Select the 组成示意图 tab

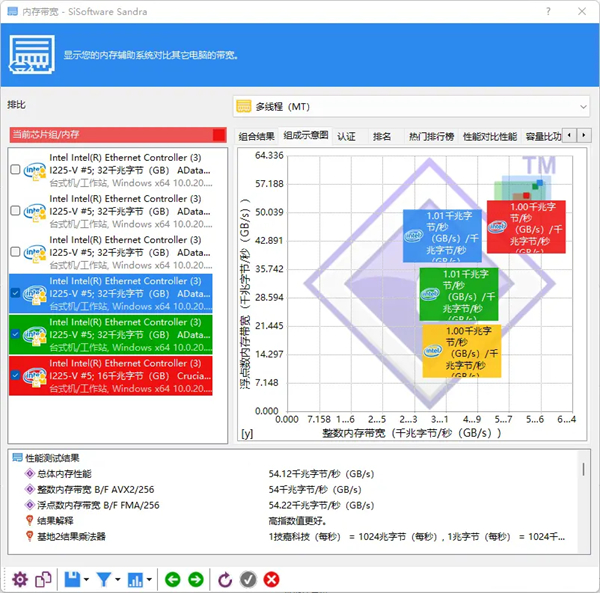pos(306,135)
